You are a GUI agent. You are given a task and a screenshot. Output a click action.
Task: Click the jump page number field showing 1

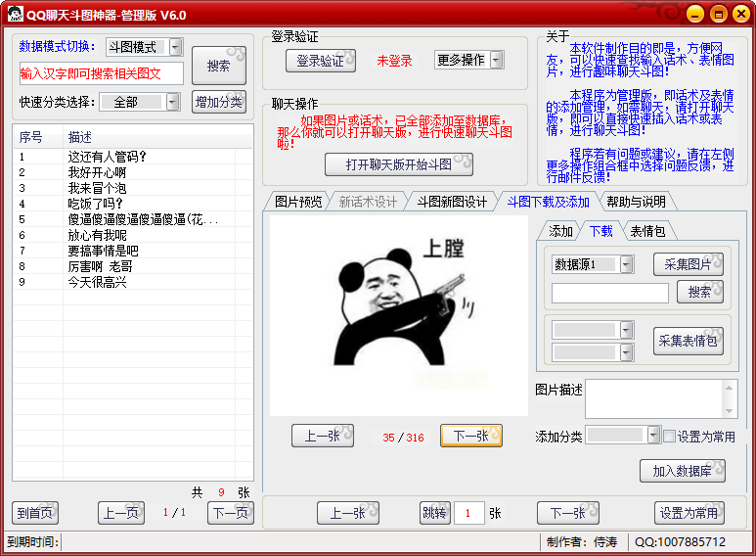pos(469,513)
